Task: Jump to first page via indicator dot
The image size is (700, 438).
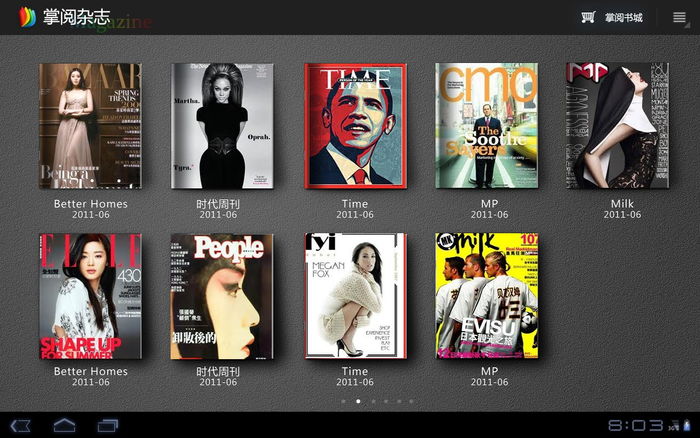Action: 343,401
